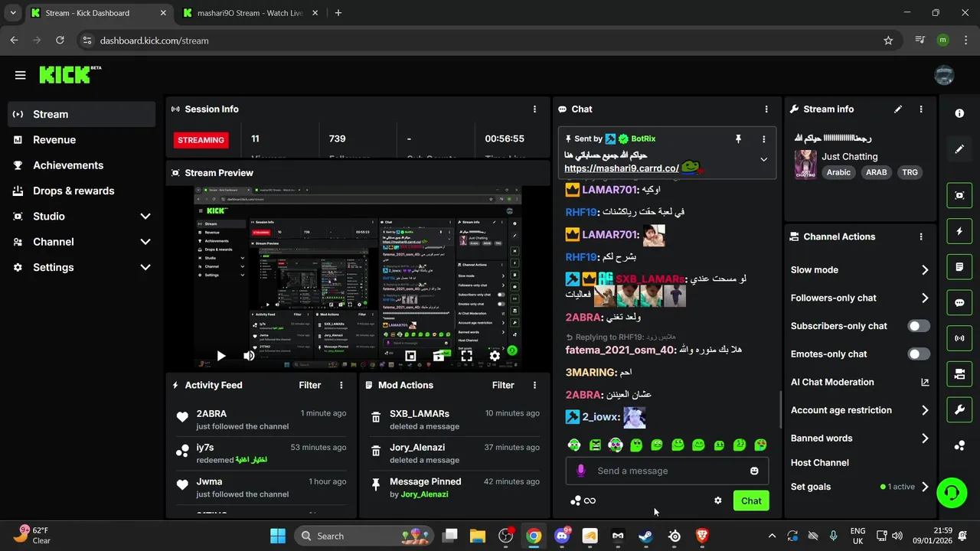Toggle the camera widget icon in right toolbar

click(959, 374)
